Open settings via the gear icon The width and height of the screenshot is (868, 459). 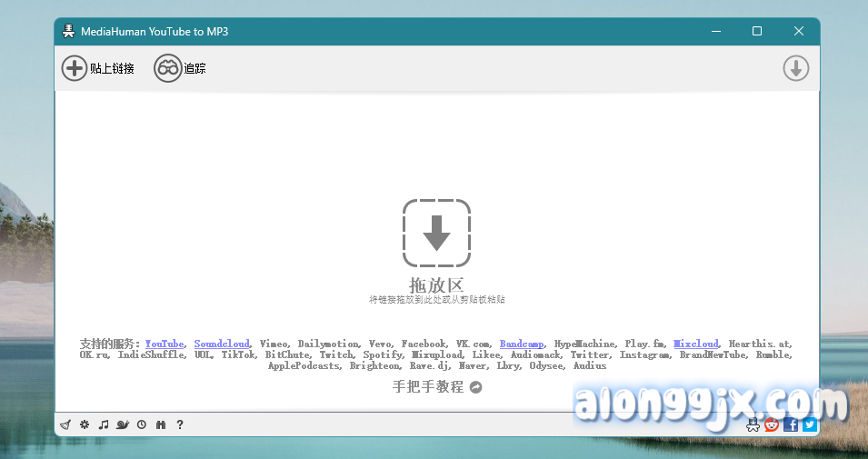click(x=85, y=424)
